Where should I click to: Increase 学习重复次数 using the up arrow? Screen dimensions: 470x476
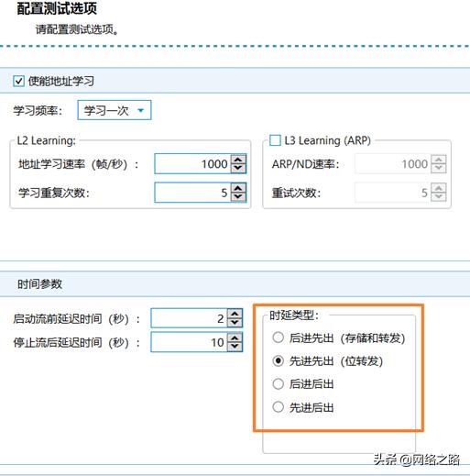click(238, 188)
